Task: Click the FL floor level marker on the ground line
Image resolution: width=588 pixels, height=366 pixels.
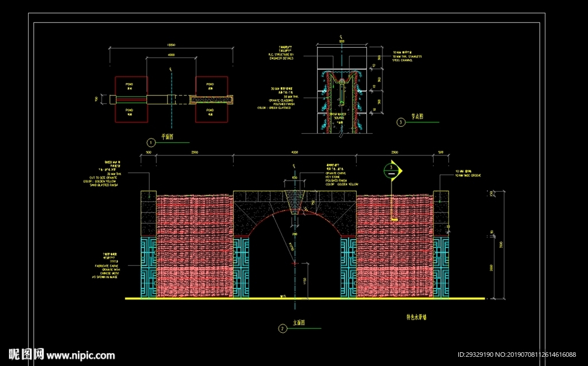Action: coord(283,297)
